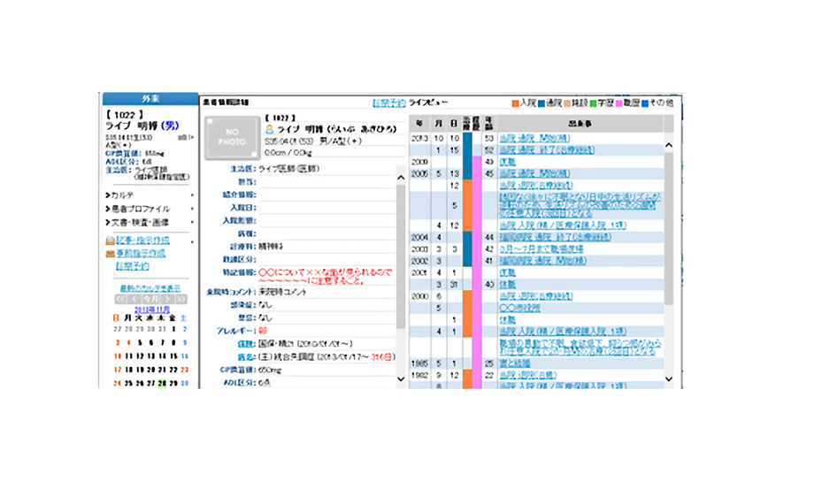The height and width of the screenshot is (504, 814).
Task: Click the patient person icon beside the name
Action: pos(269,129)
